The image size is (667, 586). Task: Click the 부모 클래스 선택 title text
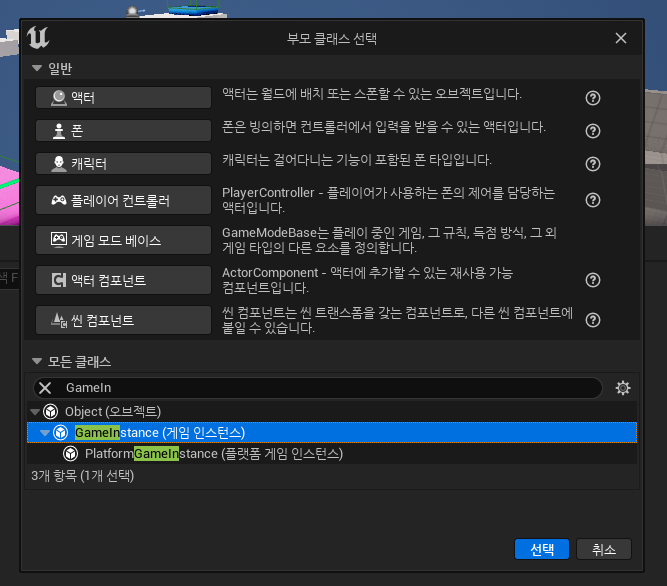click(332, 39)
